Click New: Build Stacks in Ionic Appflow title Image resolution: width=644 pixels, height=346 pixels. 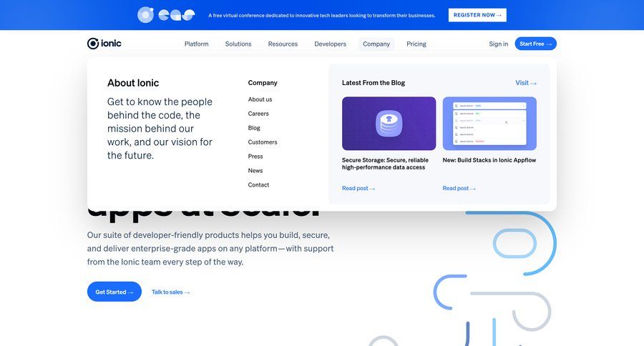click(489, 160)
